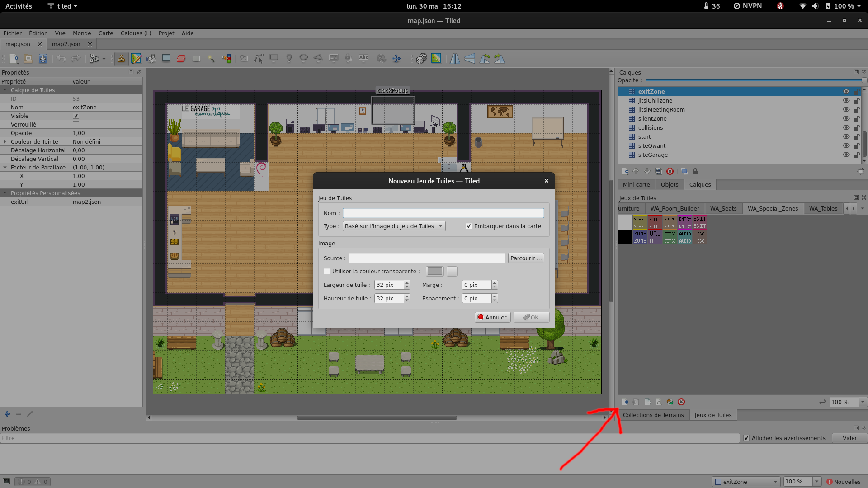Viewport: 868px width, 488px height.
Task: Open the tileset Type dropdown
Action: (x=394, y=226)
